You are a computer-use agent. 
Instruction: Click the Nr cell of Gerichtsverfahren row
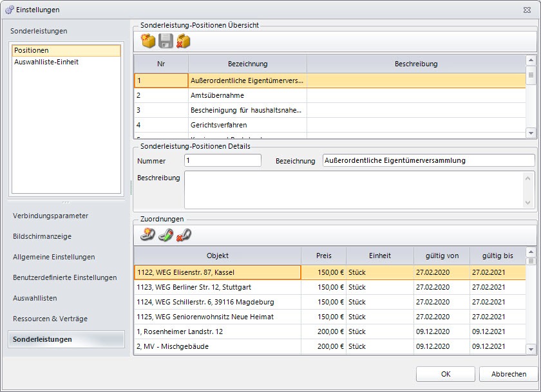click(x=161, y=125)
